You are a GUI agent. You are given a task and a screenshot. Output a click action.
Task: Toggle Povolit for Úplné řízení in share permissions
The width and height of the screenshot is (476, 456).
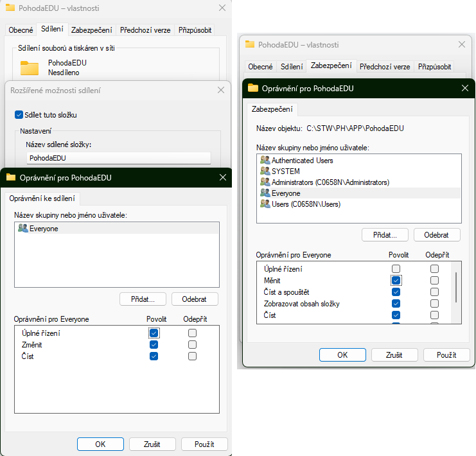click(x=154, y=333)
